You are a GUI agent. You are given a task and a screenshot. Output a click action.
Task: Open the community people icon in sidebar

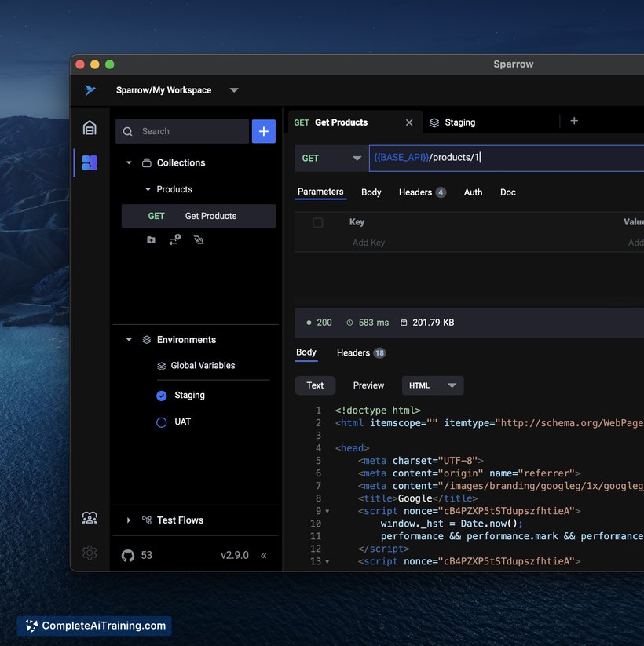90,518
